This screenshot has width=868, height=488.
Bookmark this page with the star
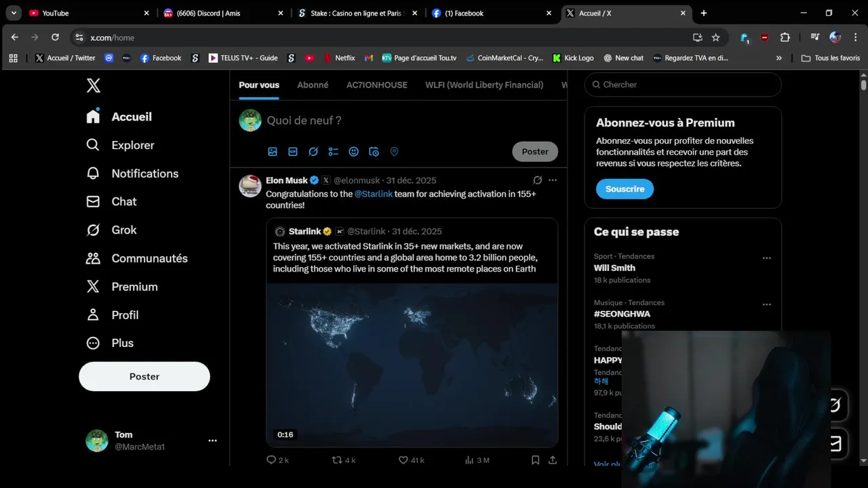click(x=715, y=37)
